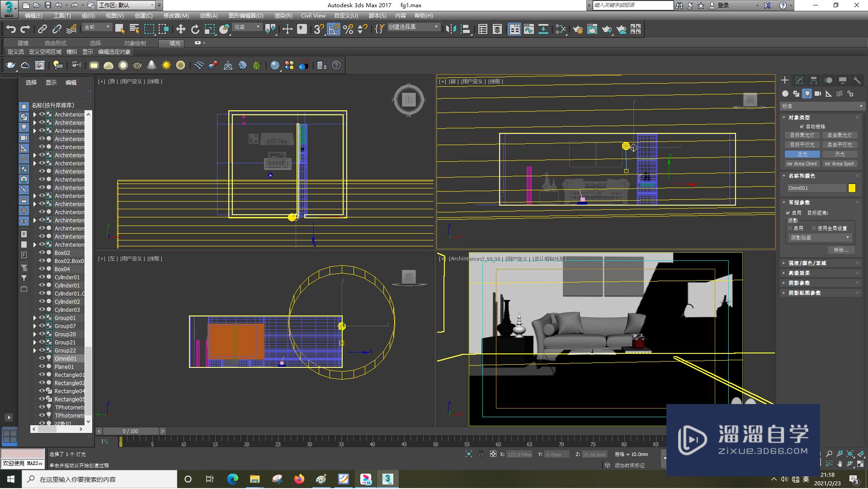Click the Undo arrow icon
The image size is (868, 489).
pyautogui.click(x=10, y=29)
